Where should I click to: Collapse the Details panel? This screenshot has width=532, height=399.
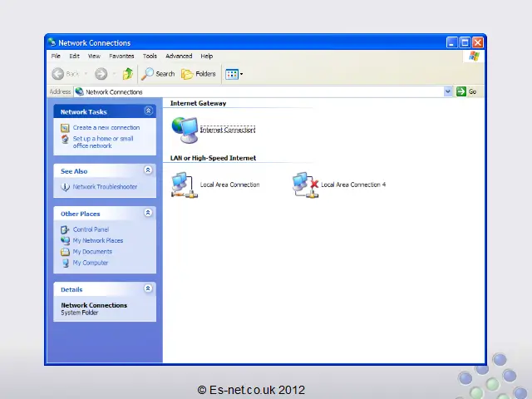[x=148, y=288]
